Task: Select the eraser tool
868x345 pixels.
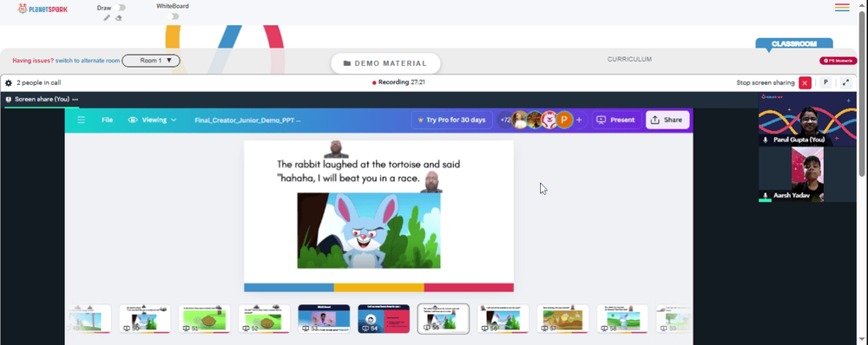Action: 118,17
